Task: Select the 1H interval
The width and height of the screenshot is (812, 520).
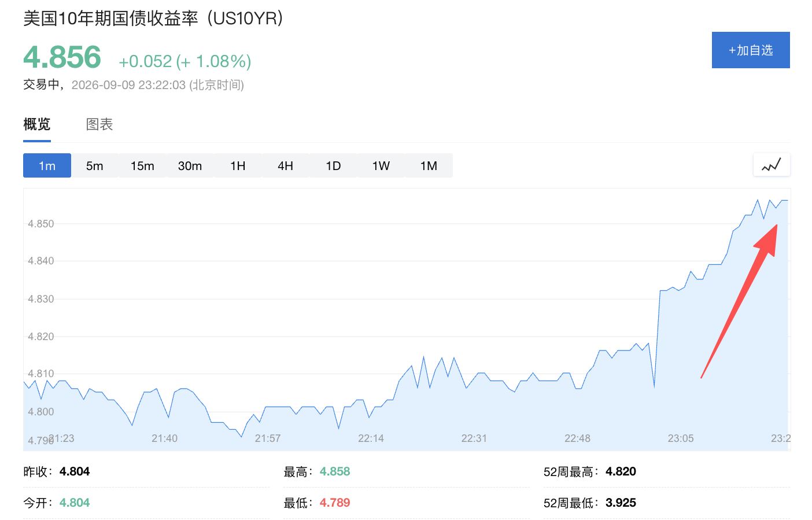Action: [x=238, y=166]
